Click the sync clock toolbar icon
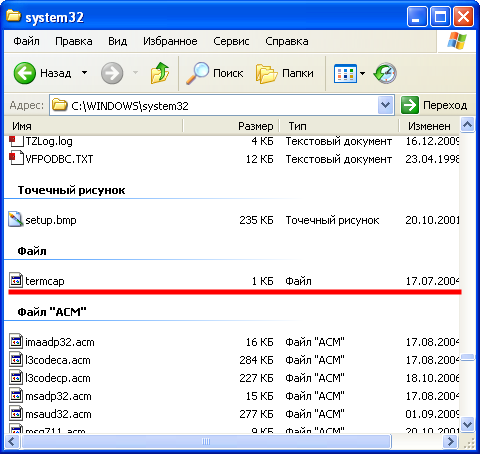The width and height of the screenshot is (480, 454). (x=385, y=73)
